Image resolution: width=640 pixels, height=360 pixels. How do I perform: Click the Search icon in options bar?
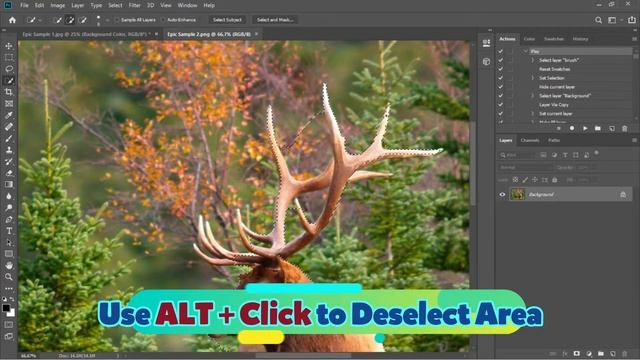pos(598,20)
